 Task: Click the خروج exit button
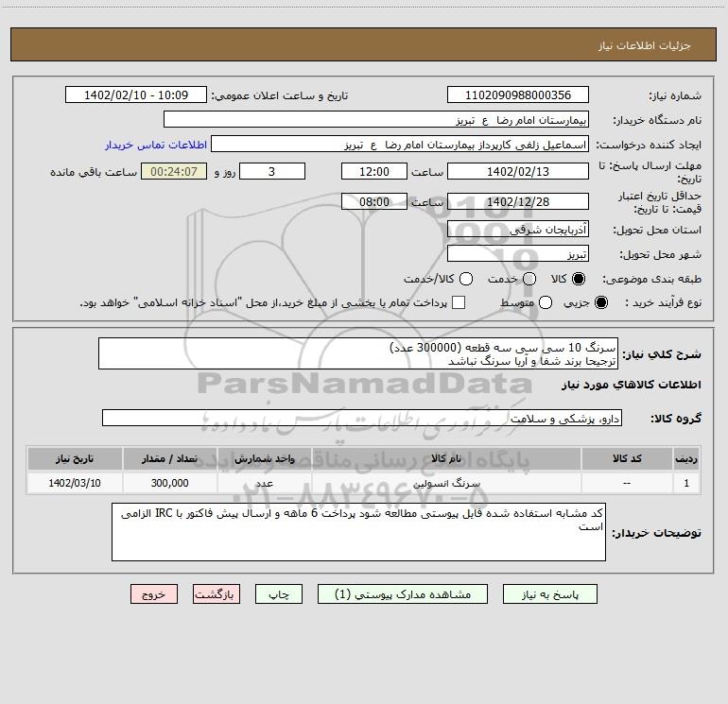tap(154, 594)
